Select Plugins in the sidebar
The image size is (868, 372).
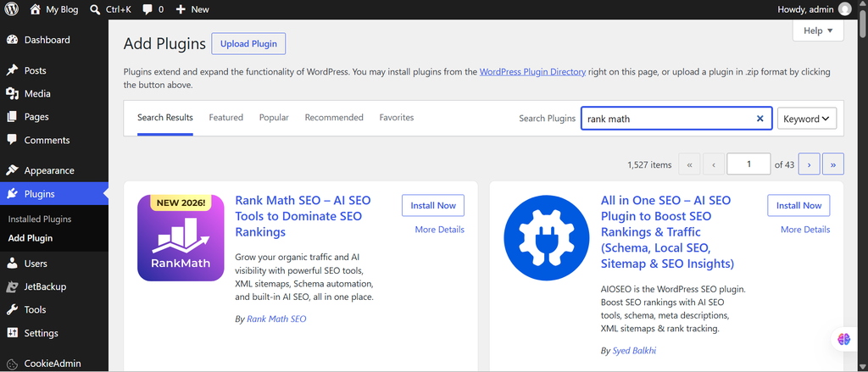54,194
